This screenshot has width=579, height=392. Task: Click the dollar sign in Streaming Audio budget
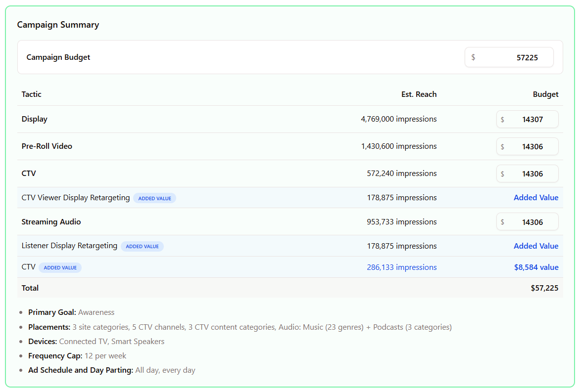point(503,222)
